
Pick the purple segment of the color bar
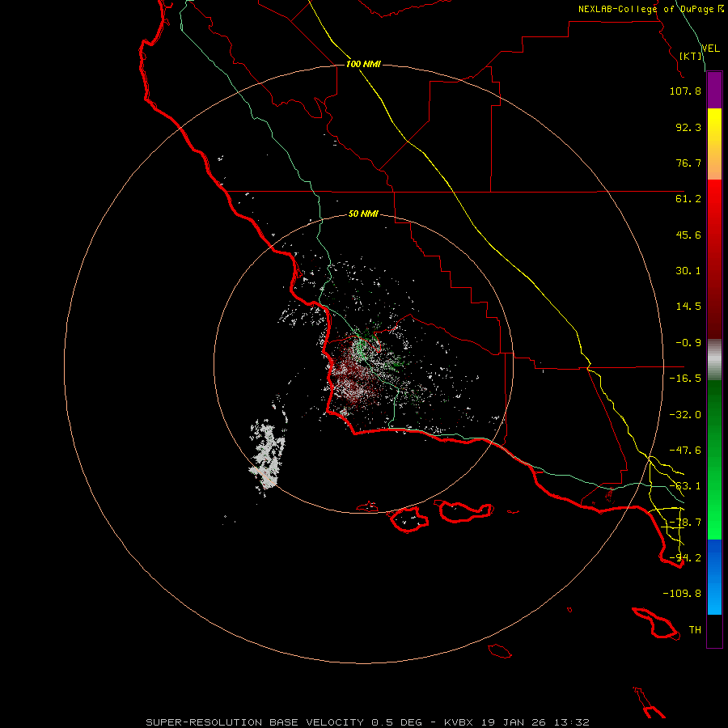(714, 90)
